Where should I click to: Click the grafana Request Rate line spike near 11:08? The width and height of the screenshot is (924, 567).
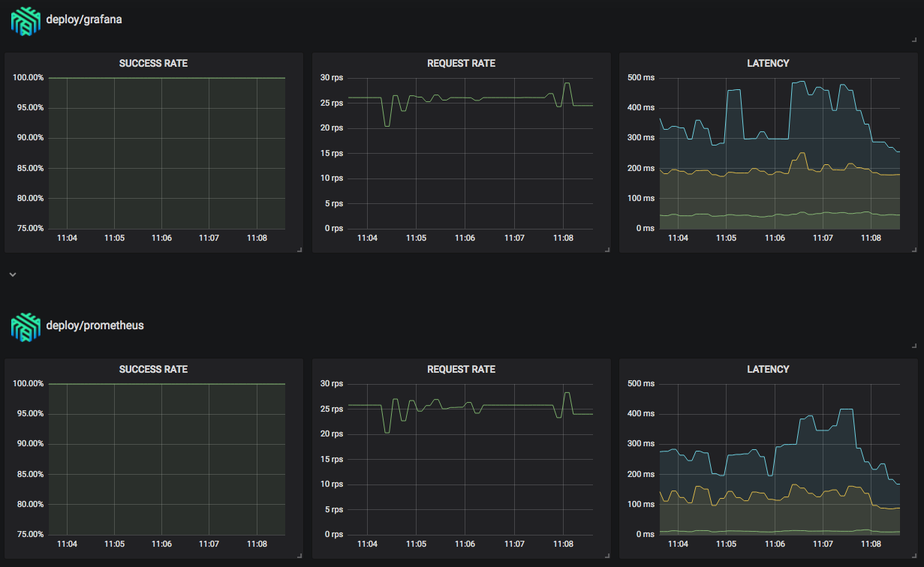[567, 84]
